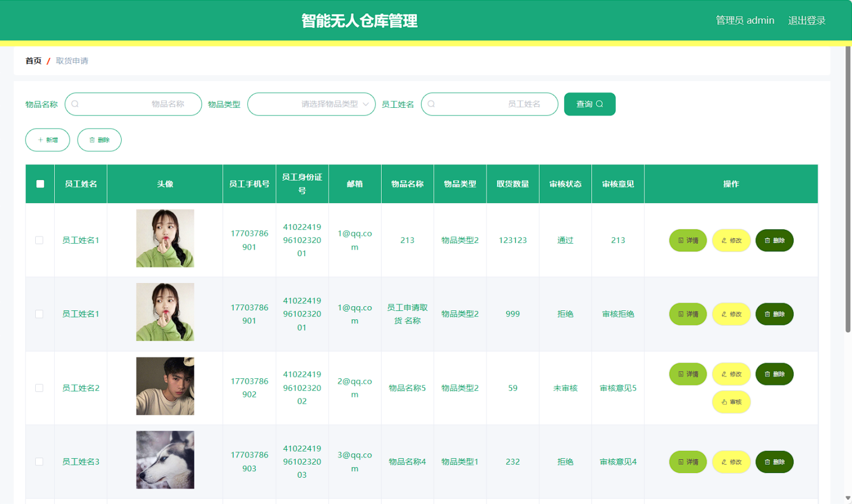Screen dimensions: 852x504
Task: Click the search icon in 员工姓名 field
Action: pos(432,104)
